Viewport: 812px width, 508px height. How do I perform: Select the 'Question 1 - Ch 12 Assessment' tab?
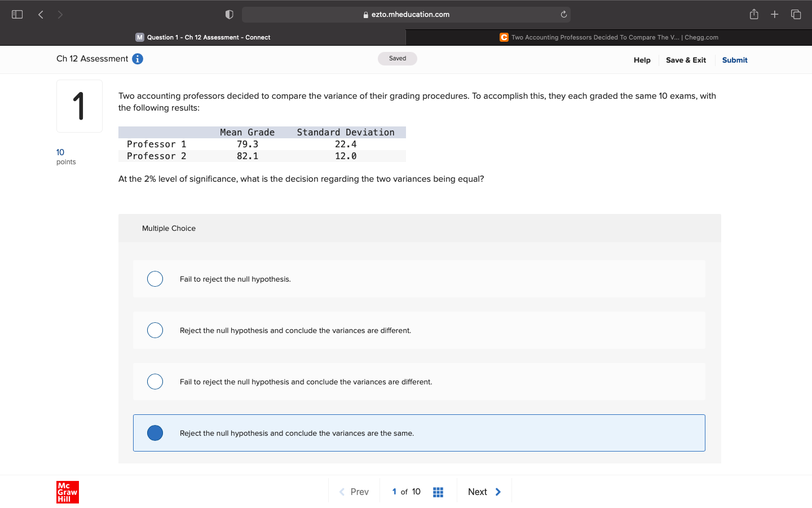(x=204, y=37)
